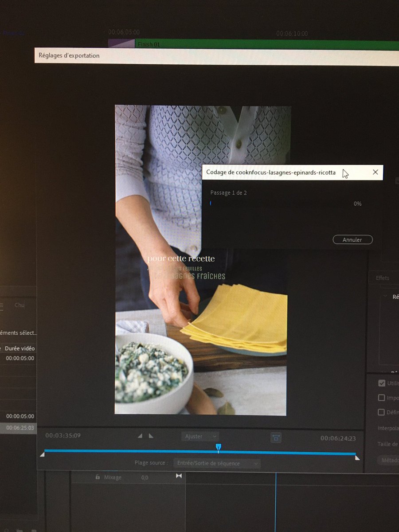Image resolution: width=399 pixels, height=532 pixels.
Task: Click the 00:03:35:09 current timecode
Action: [63, 435]
